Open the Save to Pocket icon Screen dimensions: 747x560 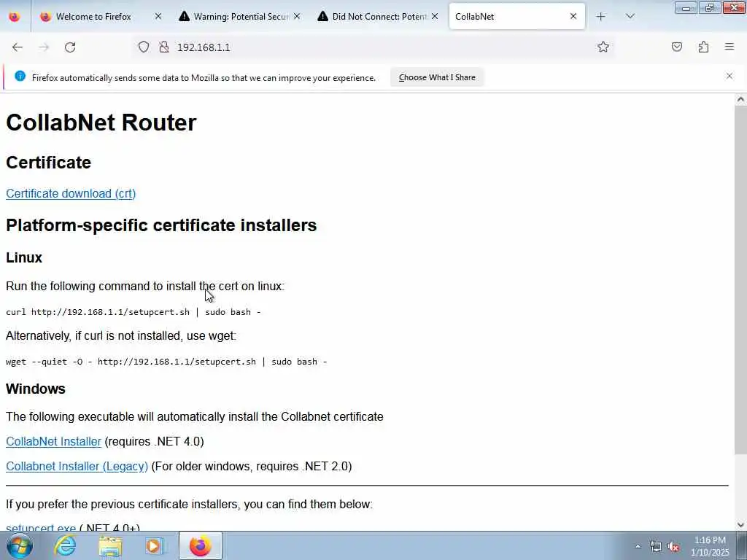point(677,47)
